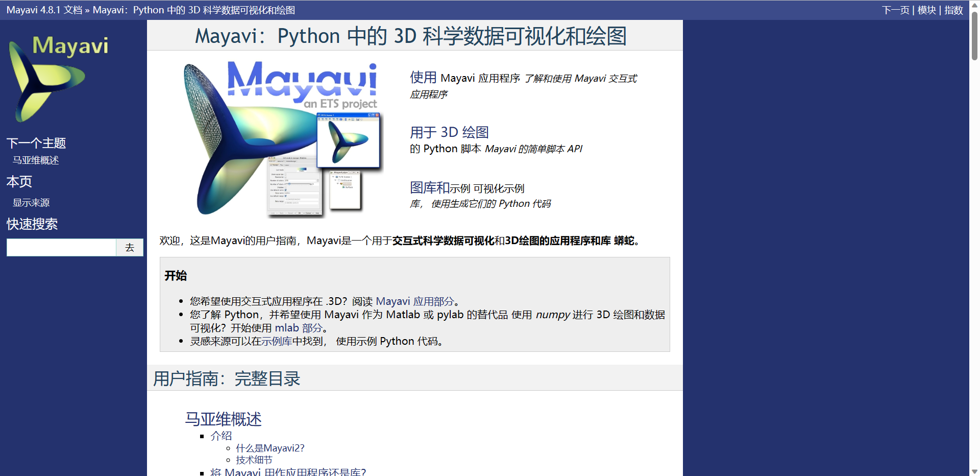Click 显示来源 to view page source
Viewport: 980px width, 476px height.
[x=31, y=202]
